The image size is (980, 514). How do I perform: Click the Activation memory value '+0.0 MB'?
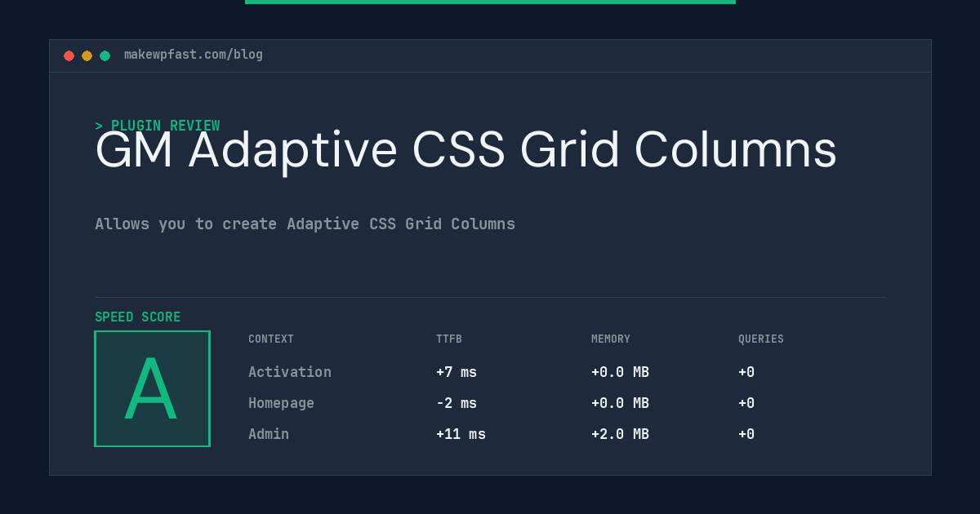tap(620, 372)
